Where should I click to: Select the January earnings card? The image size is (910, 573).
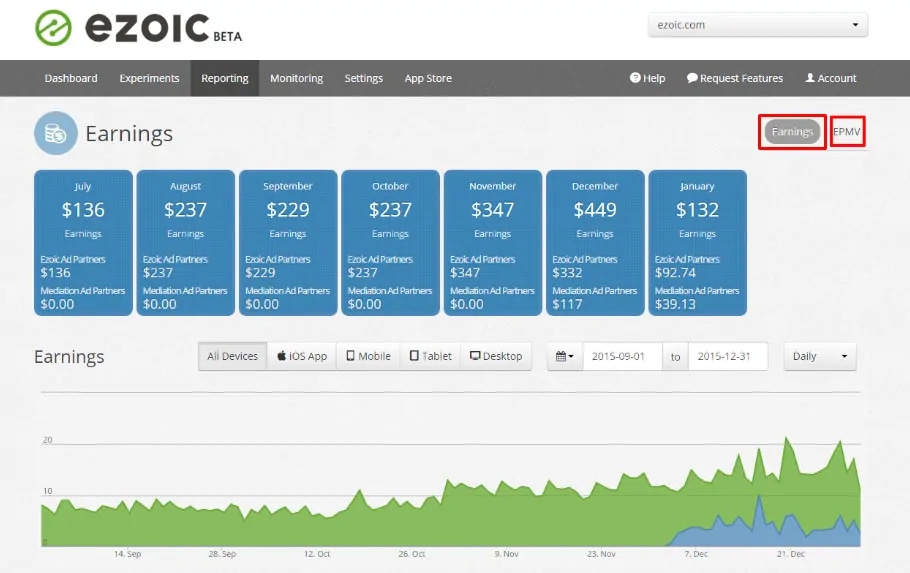click(698, 243)
